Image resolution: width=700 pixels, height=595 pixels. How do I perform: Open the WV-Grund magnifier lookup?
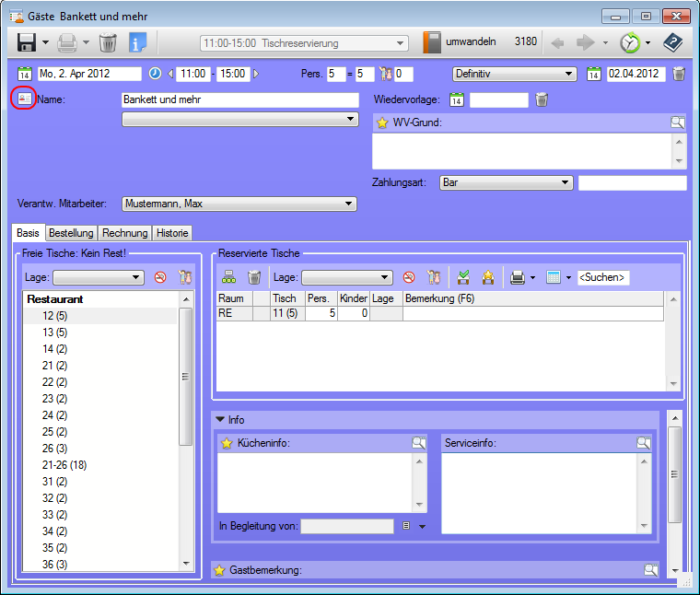677,122
